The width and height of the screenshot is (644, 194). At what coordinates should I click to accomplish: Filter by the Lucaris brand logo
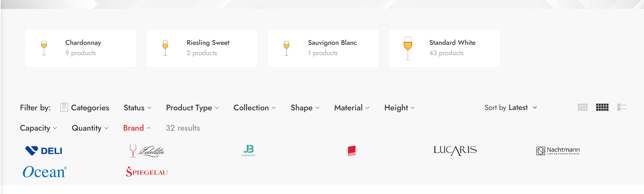455,151
